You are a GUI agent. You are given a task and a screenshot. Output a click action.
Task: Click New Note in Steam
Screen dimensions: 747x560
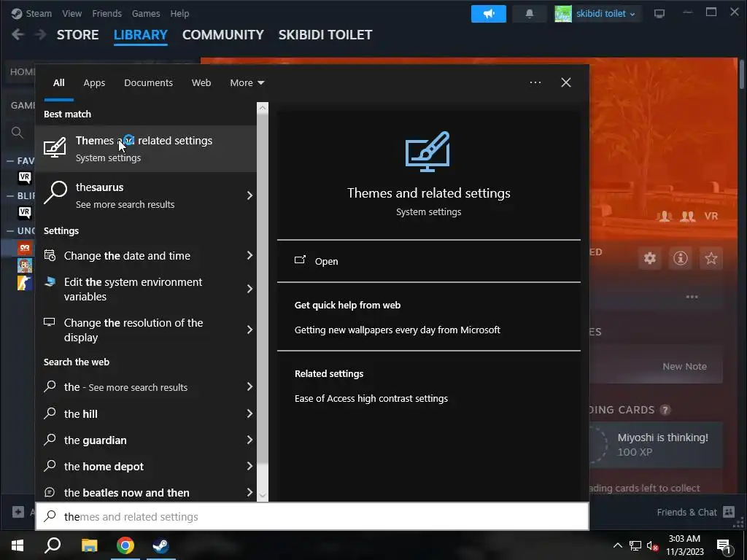click(684, 366)
